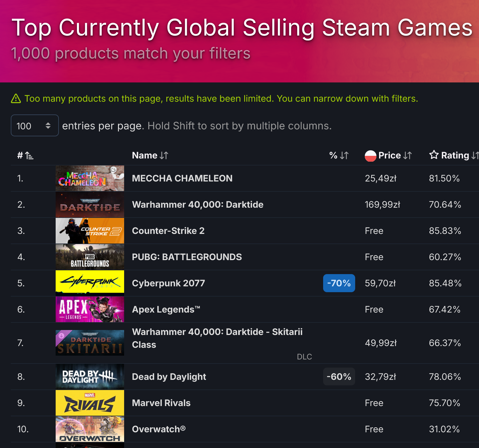Click the Name column sort arrows
Screen dimensions: 479x448
click(164, 156)
